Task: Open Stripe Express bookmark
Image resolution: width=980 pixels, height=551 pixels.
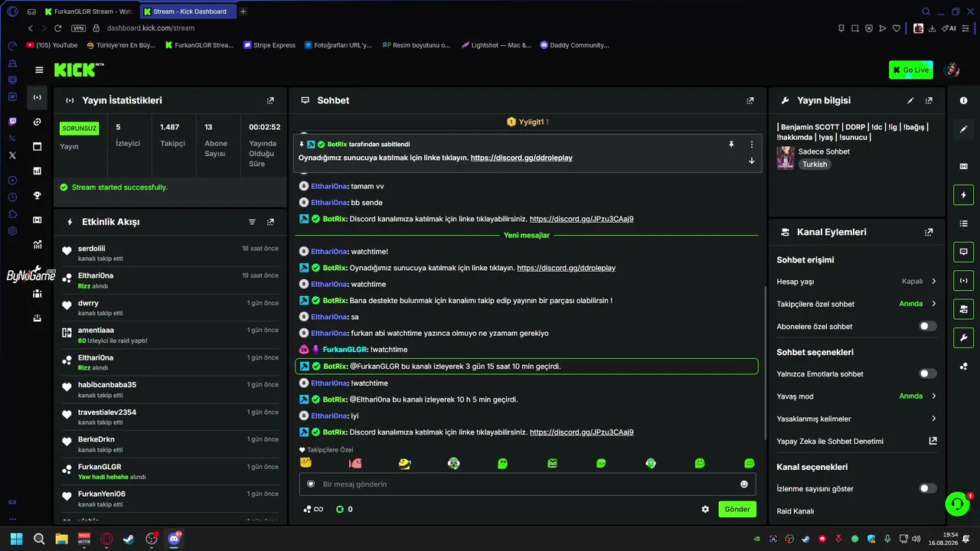Action: [269, 45]
